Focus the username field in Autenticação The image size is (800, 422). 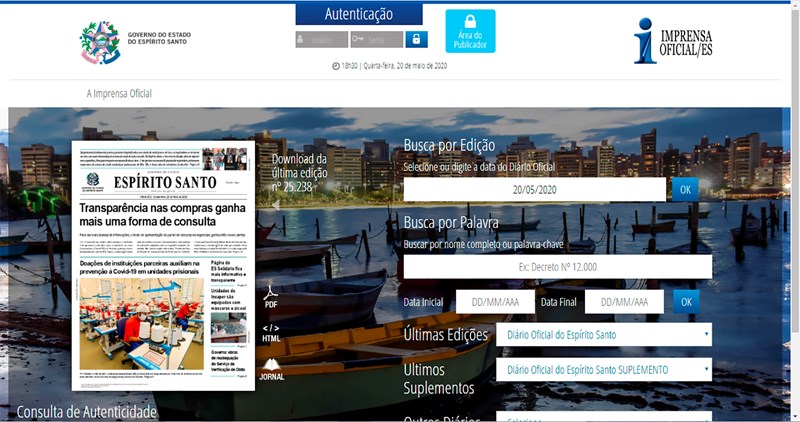pos(321,39)
